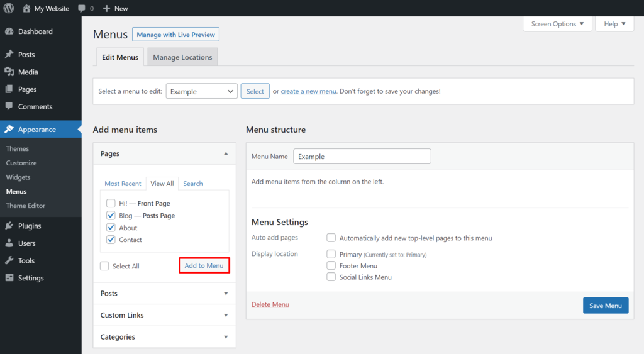
Task: Click the Menu Name text field
Action: [362, 157]
